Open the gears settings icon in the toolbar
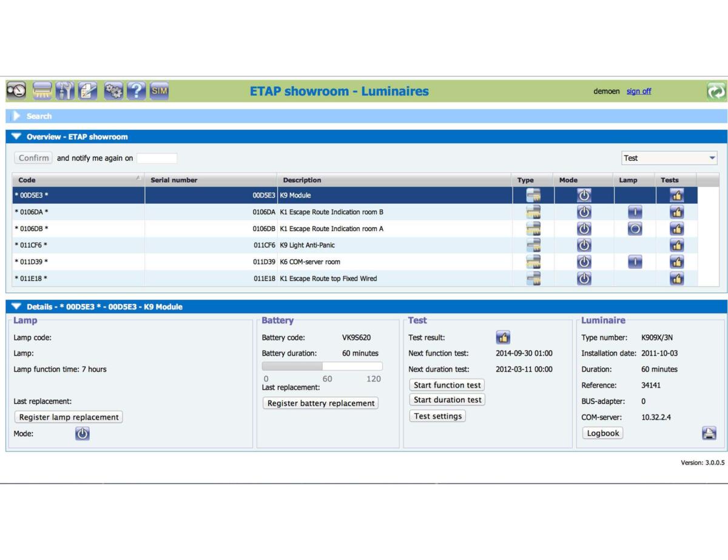The height and width of the screenshot is (560, 728). coord(113,91)
